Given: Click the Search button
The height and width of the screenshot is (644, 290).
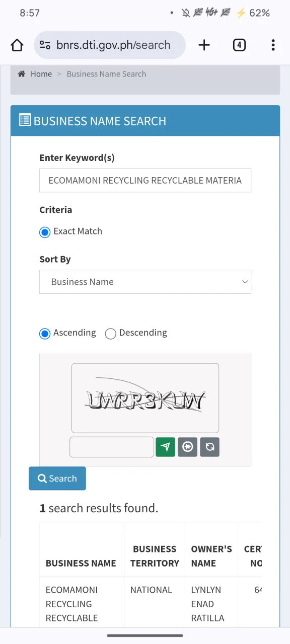Looking at the screenshot, I should pos(57,478).
